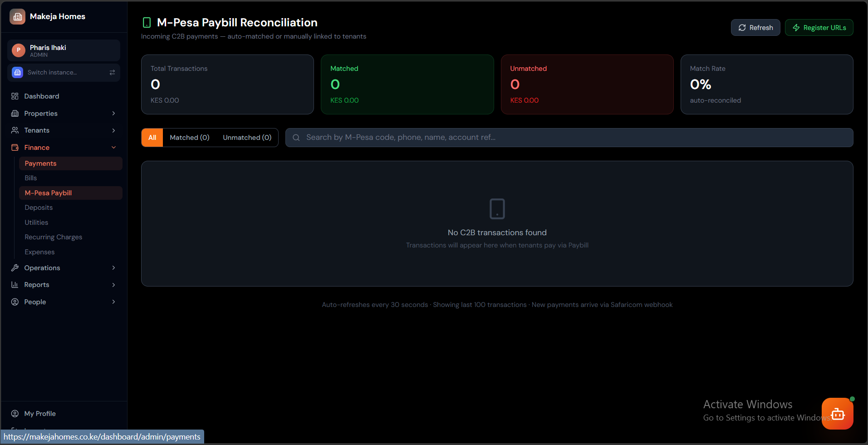Viewport: 868px width, 445px height.
Task: Click the My Profile user icon
Action: pyautogui.click(x=15, y=414)
